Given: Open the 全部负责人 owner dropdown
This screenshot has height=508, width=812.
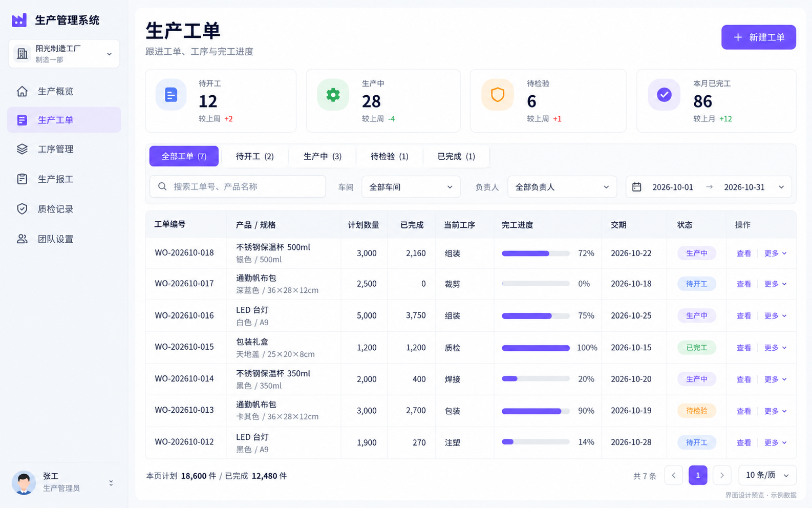Looking at the screenshot, I should coord(563,187).
